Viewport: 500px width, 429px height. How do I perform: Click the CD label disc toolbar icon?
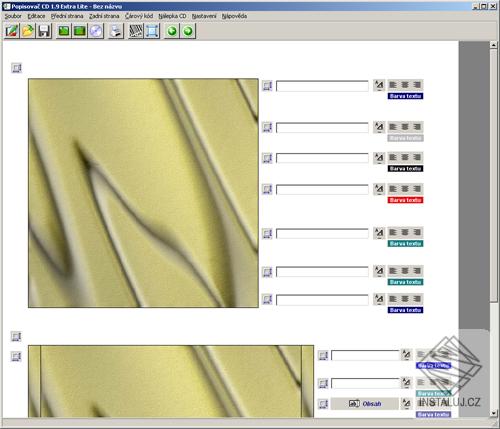click(96, 31)
